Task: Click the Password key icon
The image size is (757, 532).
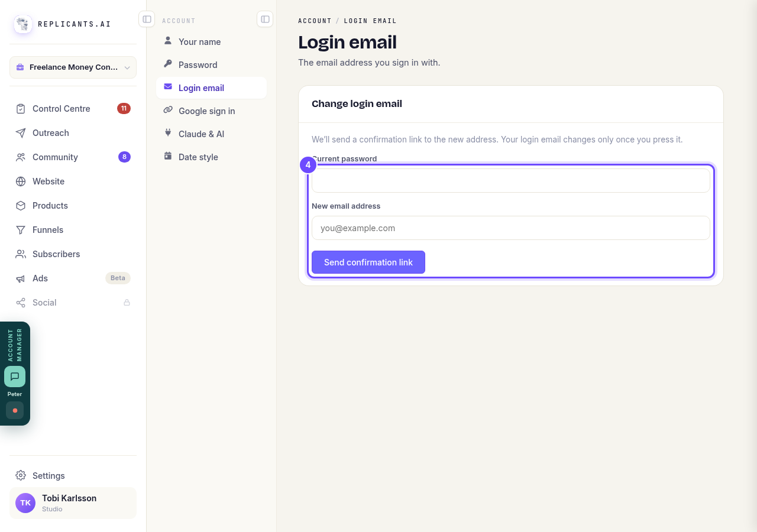Action: tap(168, 64)
